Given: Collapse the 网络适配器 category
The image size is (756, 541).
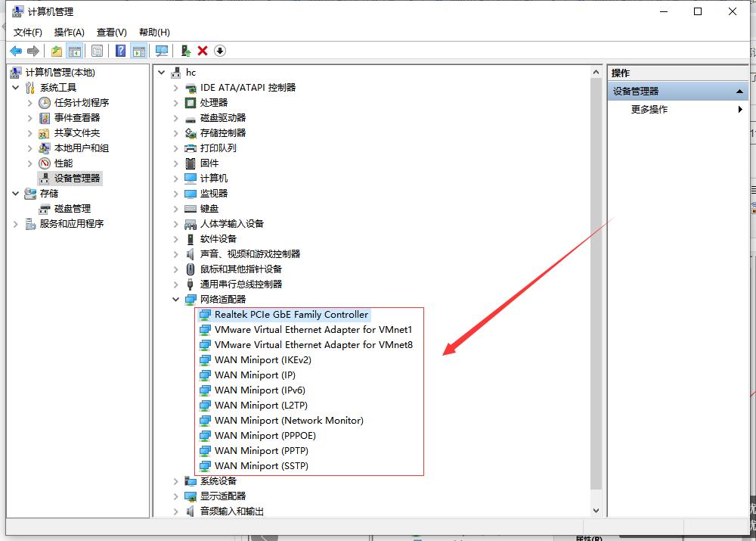Looking at the screenshot, I should pyautogui.click(x=175, y=300).
